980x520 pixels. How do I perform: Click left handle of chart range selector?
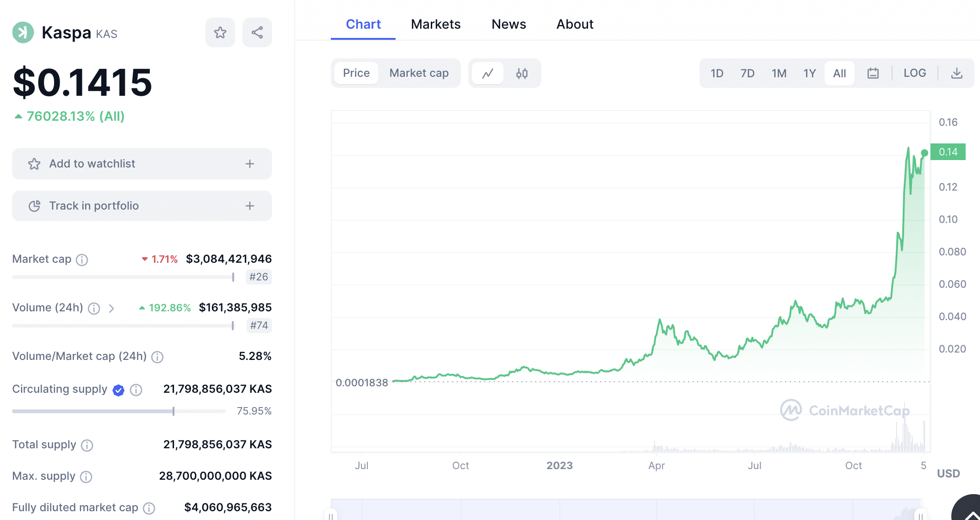pyautogui.click(x=330, y=515)
